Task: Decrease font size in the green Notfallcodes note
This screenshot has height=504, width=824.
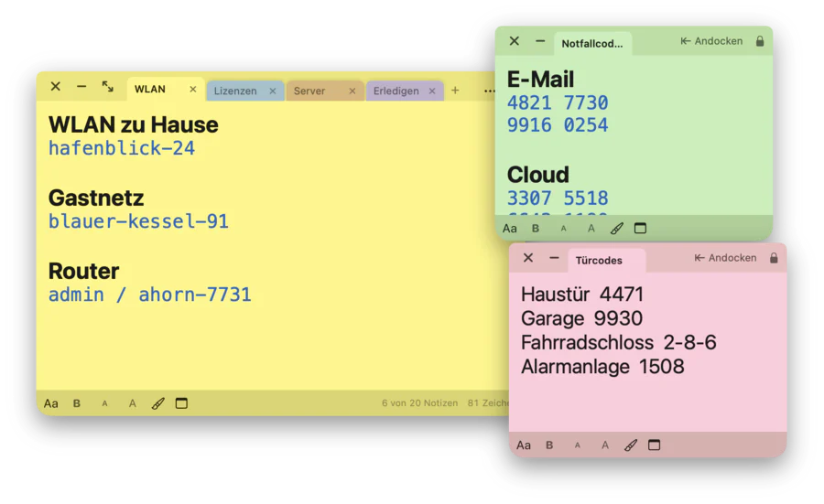Action: point(563,229)
